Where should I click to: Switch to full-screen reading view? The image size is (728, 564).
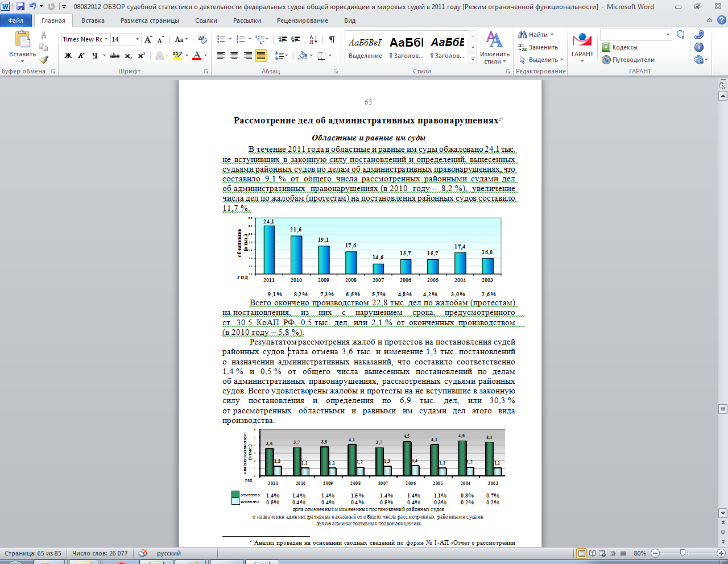[x=593, y=553]
